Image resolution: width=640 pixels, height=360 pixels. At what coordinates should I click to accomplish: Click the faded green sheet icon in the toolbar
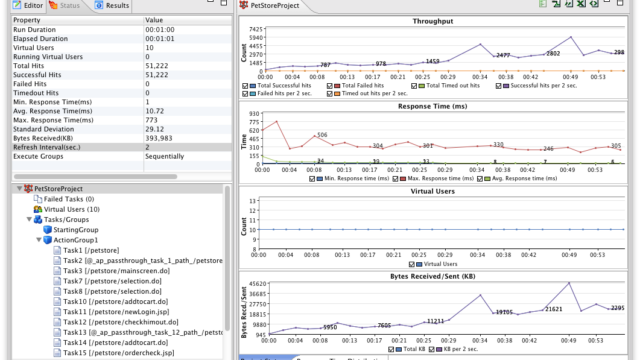[x=543, y=4]
